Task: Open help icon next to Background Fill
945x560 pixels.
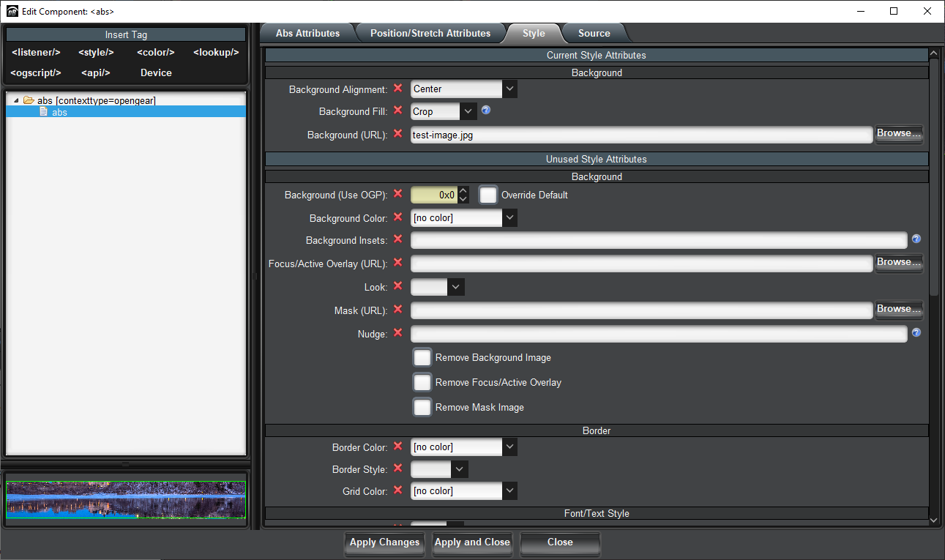Action: (x=485, y=111)
